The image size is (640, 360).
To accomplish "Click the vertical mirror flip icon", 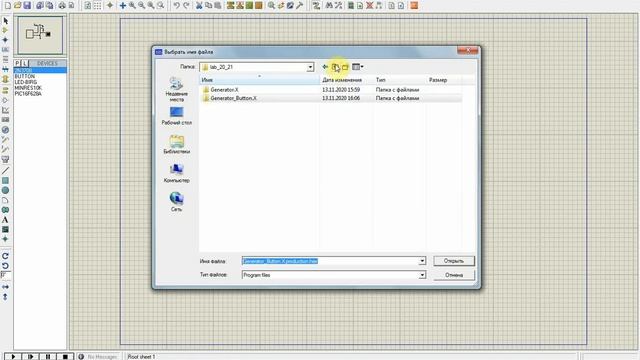I will click(x=5, y=297).
